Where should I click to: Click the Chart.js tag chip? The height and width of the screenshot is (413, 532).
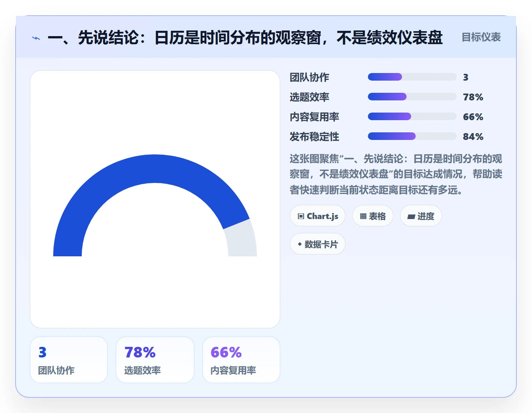(318, 216)
